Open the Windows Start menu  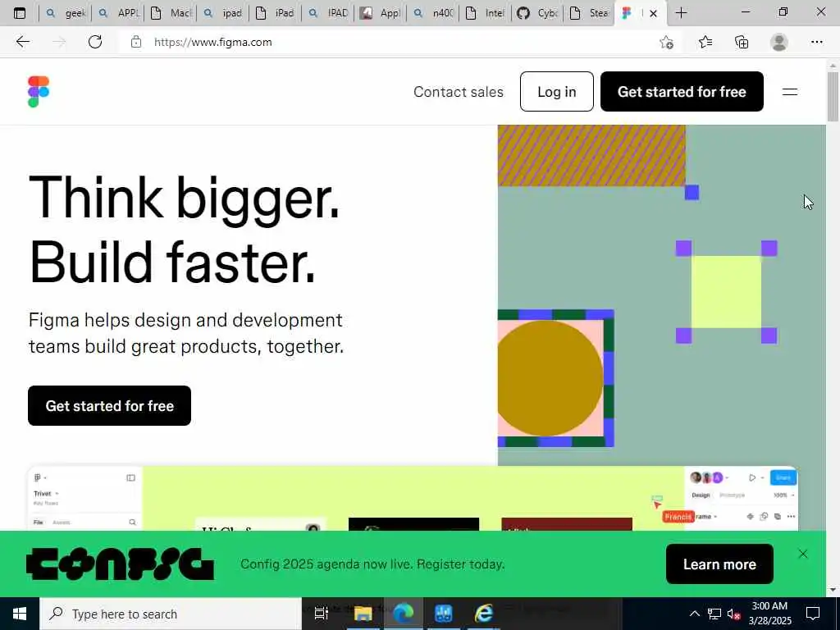20,614
